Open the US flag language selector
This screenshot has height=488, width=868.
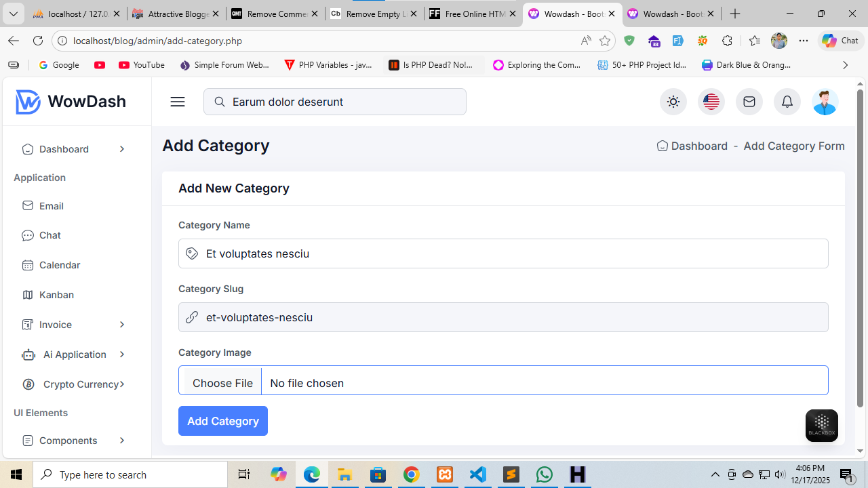(x=711, y=102)
